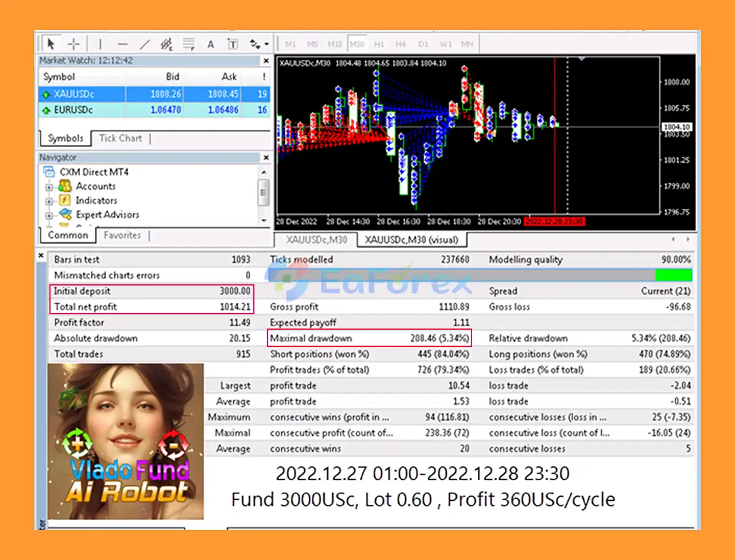735x560 pixels.
Task: Set timeframe to D1
Action: click(423, 44)
